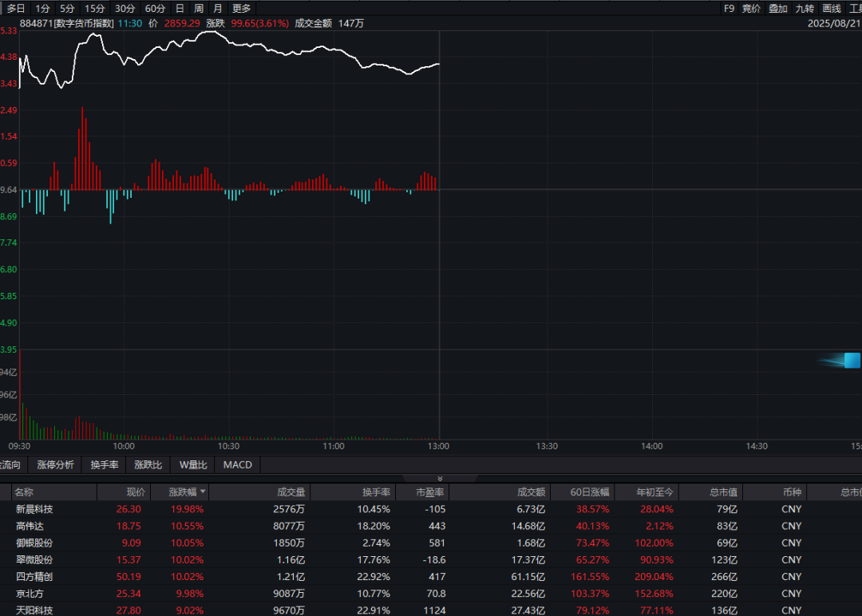This screenshot has height=616, width=862.
Task: Open the MACD indicator tab
Action: pyautogui.click(x=237, y=465)
